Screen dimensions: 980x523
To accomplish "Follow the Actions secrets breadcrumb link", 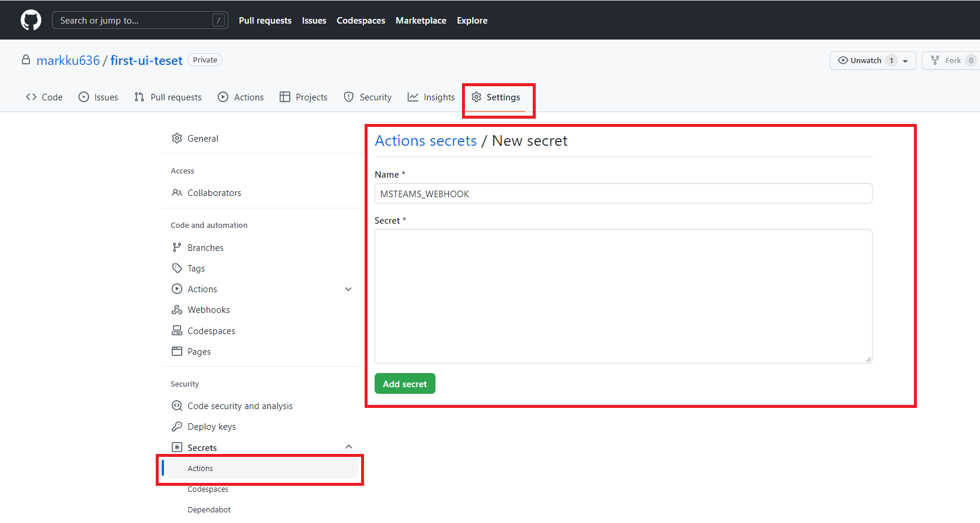I will pos(425,141).
